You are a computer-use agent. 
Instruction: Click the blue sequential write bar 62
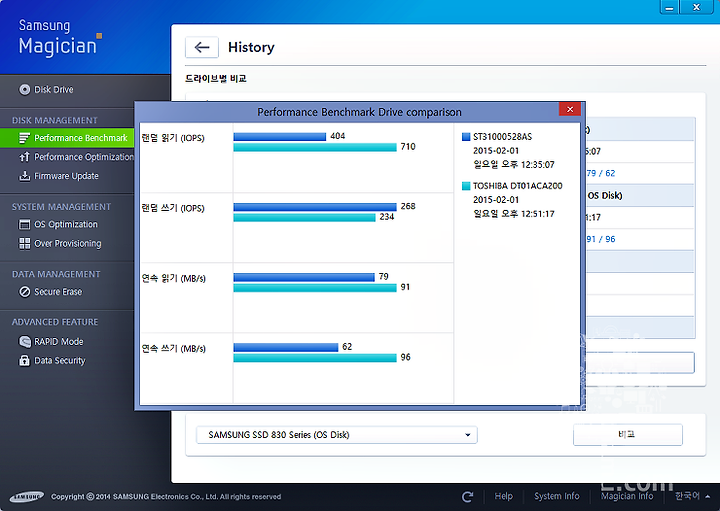[x=286, y=347]
